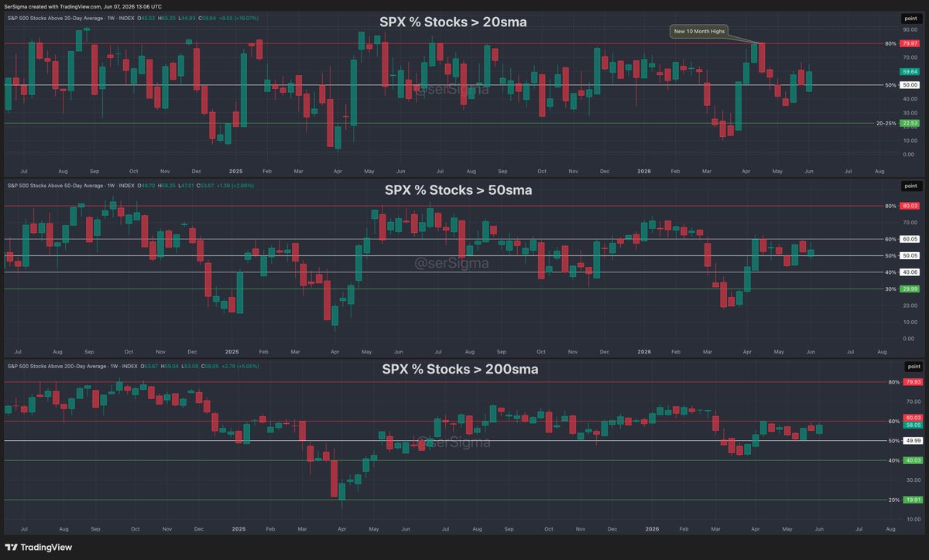This screenshot has width=929, height=560.
Task: Click the green 40.03 price label
Action: point(914,460)
